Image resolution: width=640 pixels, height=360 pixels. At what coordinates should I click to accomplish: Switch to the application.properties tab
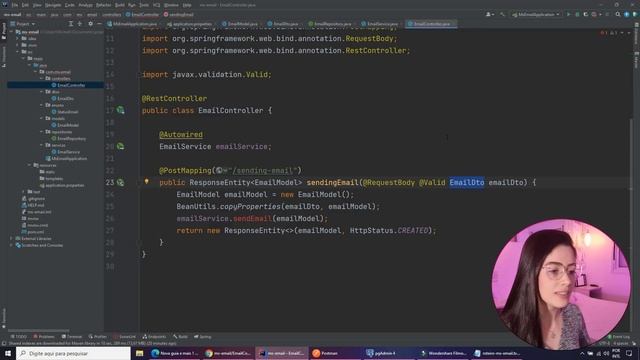(189, 24)
